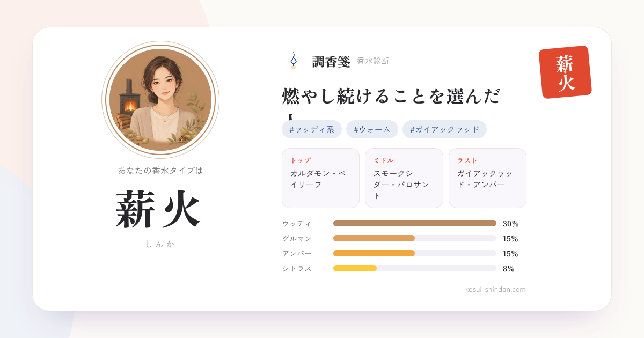Click the しんか reading text
The height and width of the screenshot is (338, 644).
tap(160, 244)
